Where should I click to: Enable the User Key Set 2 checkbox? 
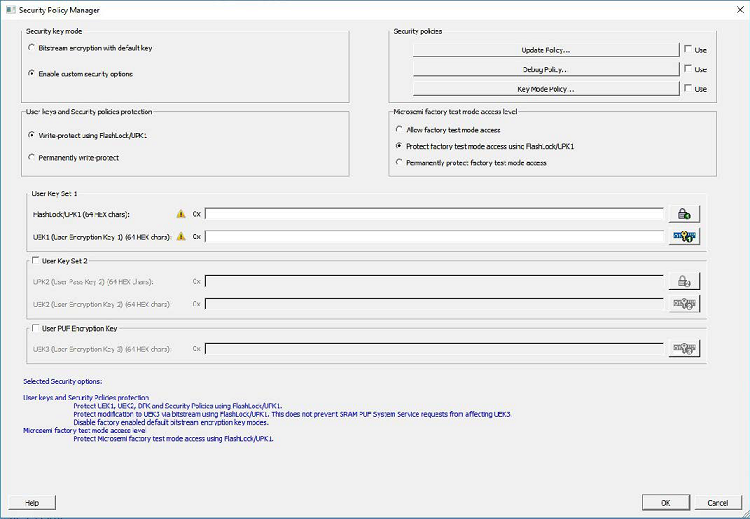35,260
